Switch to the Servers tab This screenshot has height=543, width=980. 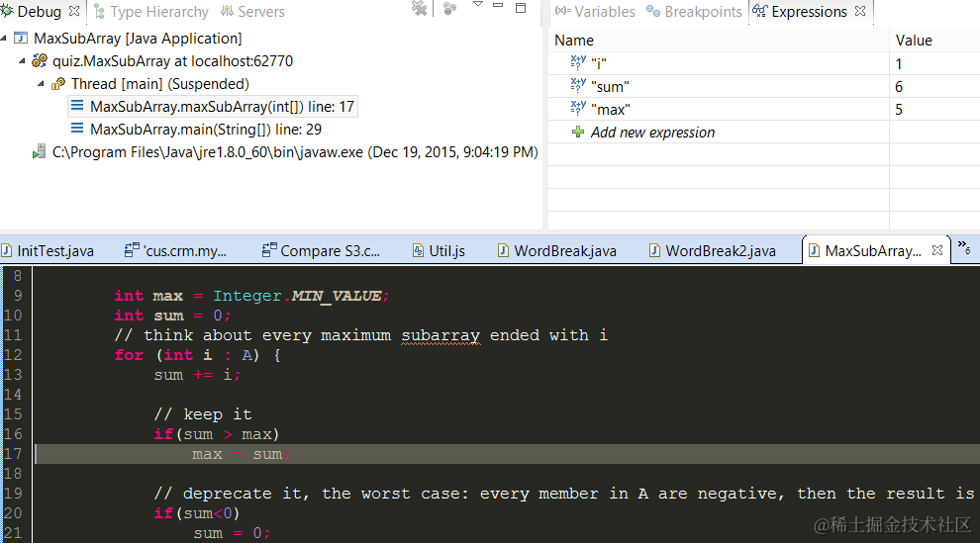(253, 12)
